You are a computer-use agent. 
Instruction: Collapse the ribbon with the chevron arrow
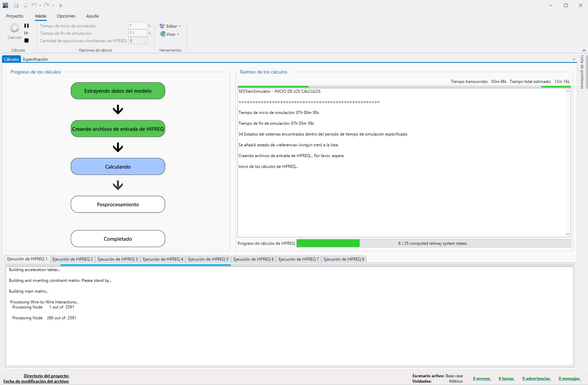pos(584,50)
